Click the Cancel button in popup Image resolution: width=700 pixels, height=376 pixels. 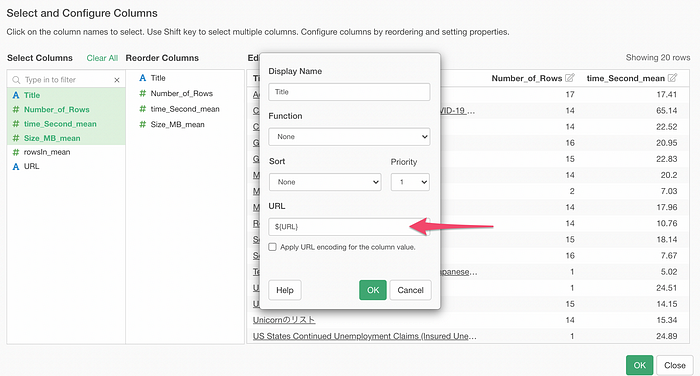(410, 290)
